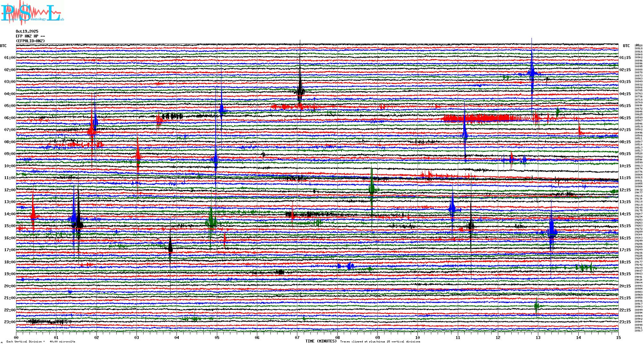Click the PSL Seismology Lab logo

[32, 13]
